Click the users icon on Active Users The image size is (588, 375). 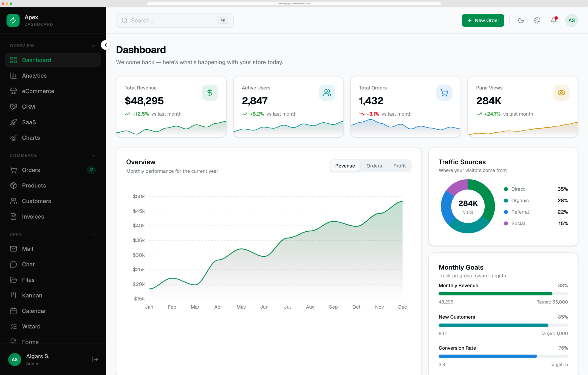click(327, 93)
